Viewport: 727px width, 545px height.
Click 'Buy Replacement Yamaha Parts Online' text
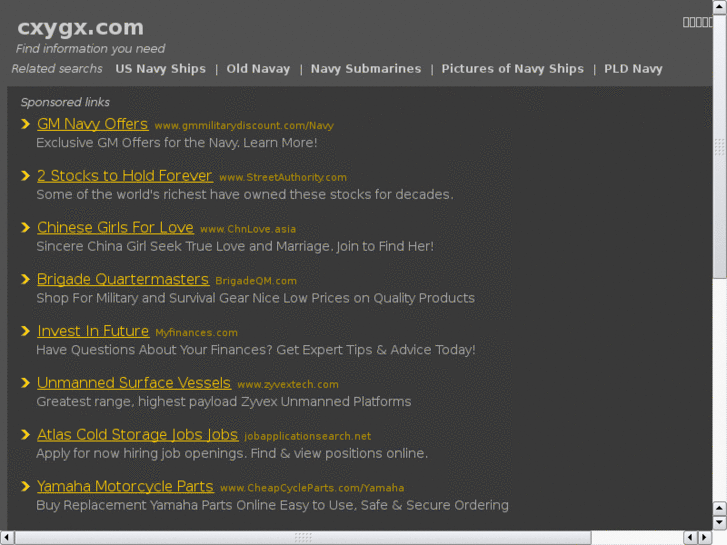(272, 505)
